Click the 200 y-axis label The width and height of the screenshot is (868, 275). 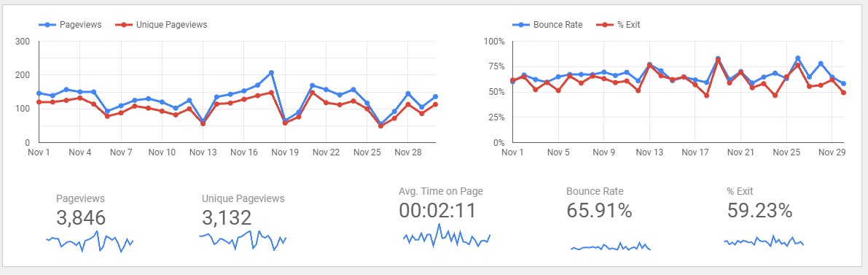[x=23, y=75]
